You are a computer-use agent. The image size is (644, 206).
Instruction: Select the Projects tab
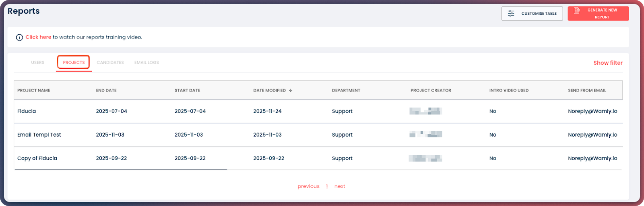pyautogui.click(x=74, y=63)
